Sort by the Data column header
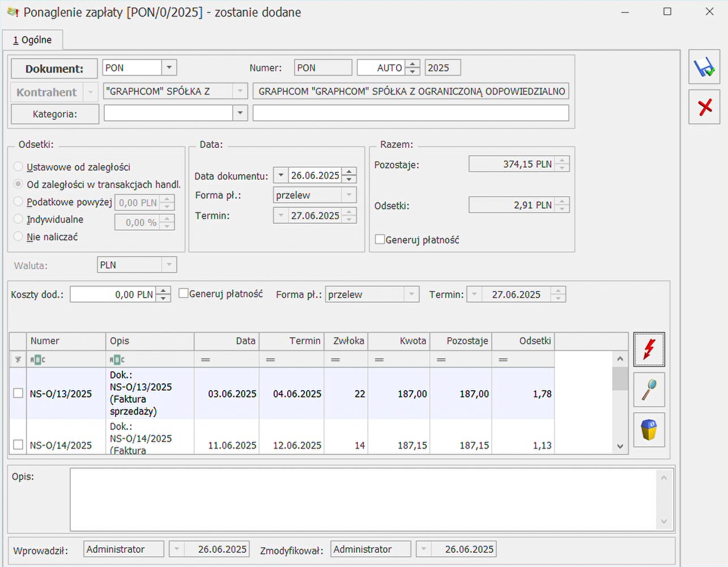The height and width of the screenshot is (567, 728). pyautogui.click(x=227, y=341)
